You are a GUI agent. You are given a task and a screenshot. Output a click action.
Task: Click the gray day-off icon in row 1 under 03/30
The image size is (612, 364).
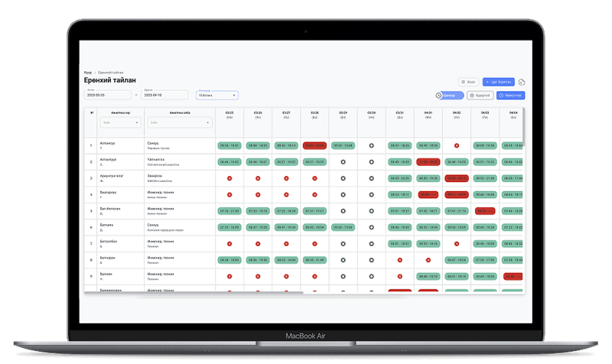point(371,145)
